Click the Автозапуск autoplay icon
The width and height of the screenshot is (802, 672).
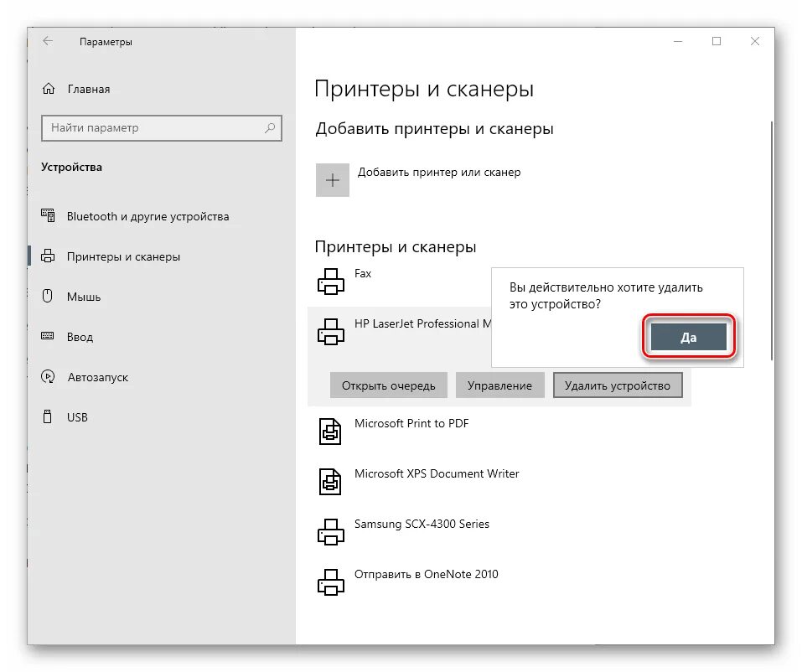click(x=48, y=376)
